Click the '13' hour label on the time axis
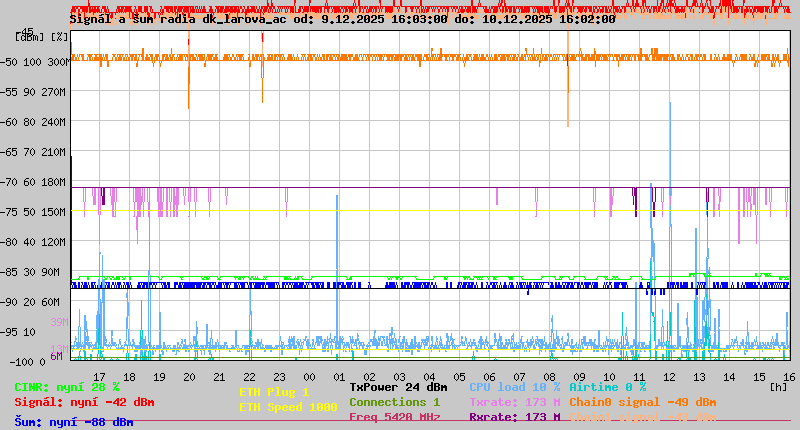 click(x=699, y=377)
